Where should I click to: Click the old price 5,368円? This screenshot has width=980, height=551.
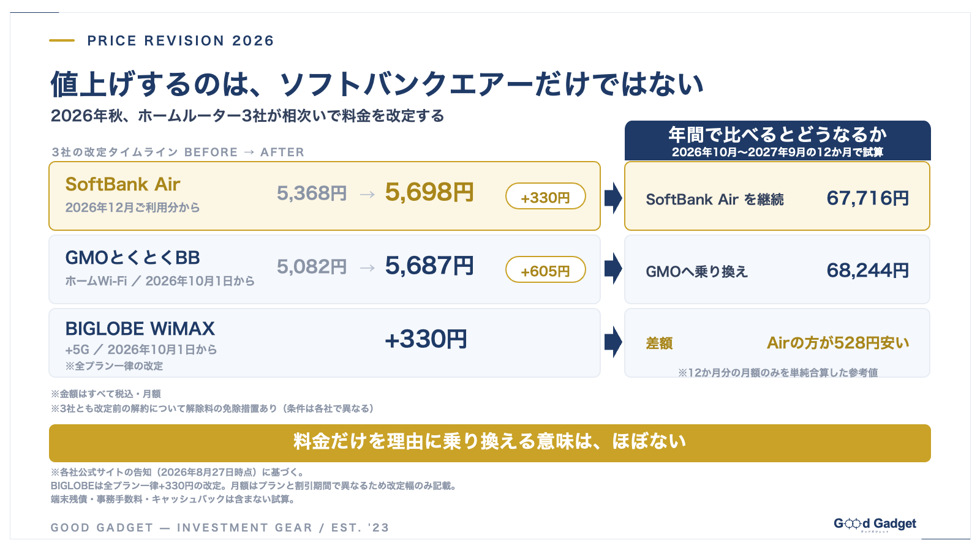tap(312, 193)
